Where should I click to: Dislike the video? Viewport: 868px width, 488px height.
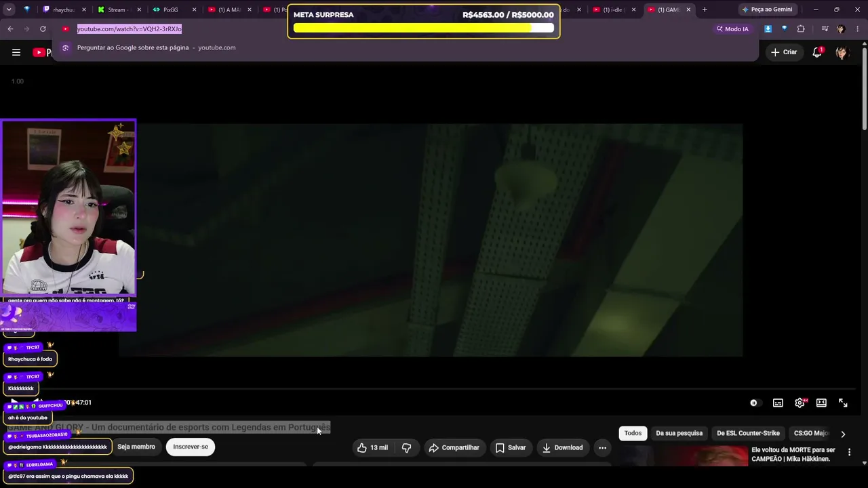(x=406, y=447)
